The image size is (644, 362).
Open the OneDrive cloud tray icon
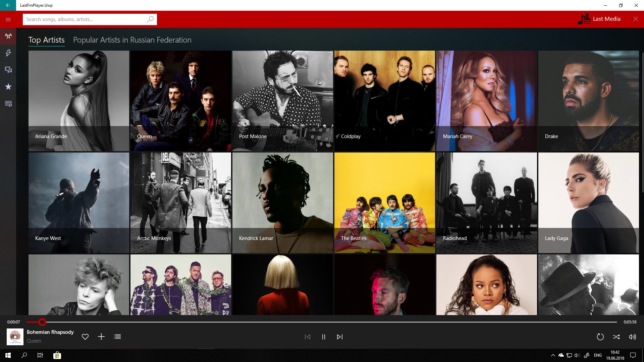tap(561, 355)
